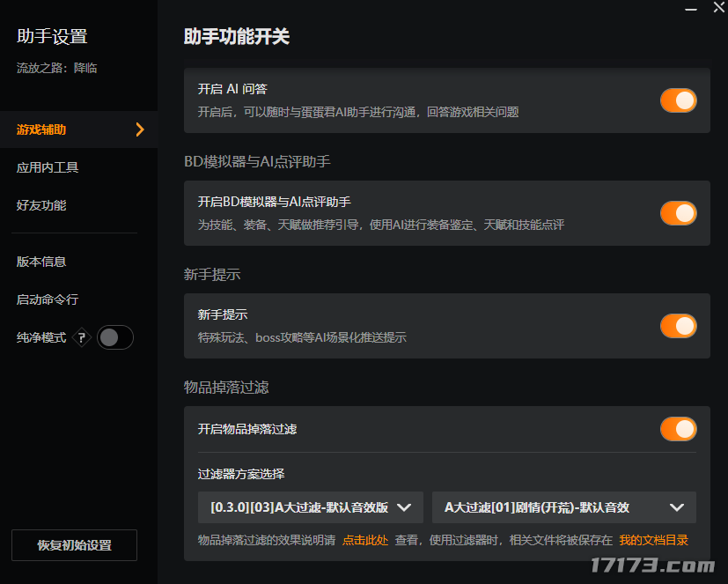Toggle 开启物品掉落过滤 switch
Image resolution: width=728 pixels, height=584 pixels.
pos(679,429)
